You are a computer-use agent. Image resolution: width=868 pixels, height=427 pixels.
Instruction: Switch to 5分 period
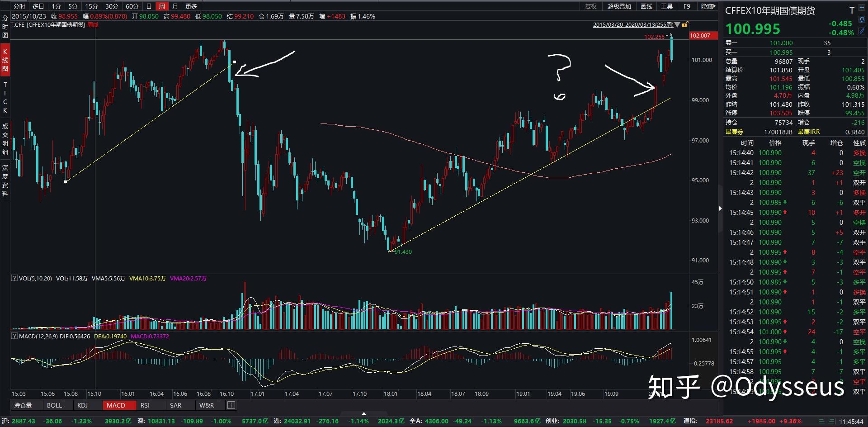pos(73,6)
